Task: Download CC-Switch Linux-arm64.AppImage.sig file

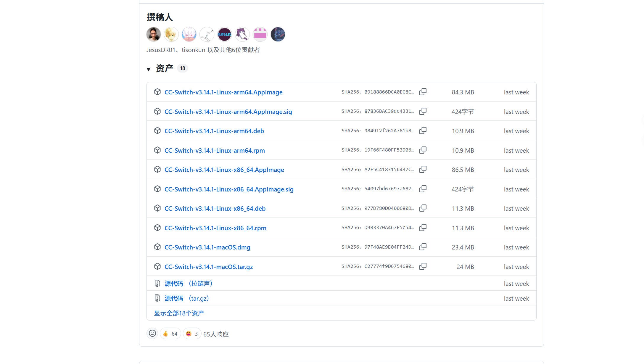Action: pyautogui.click(x=228, y=112)
